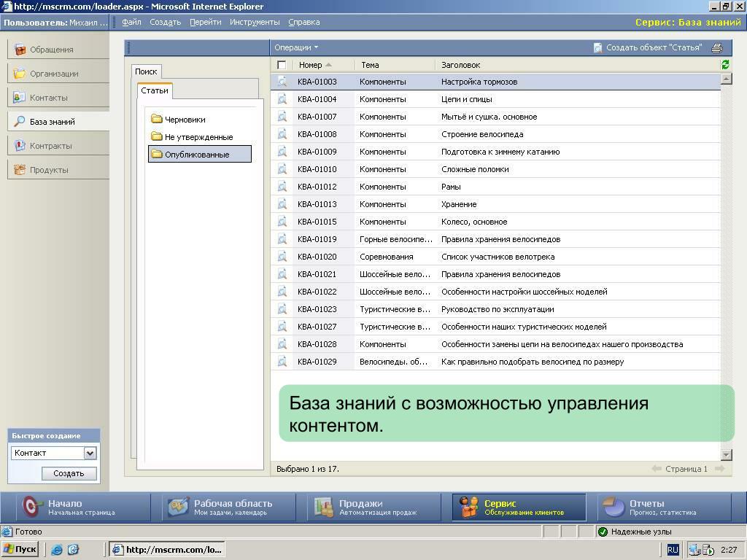Expand the Контакт quick create combo box
This screenshot has width=747, height=560.
click(90, 454)
